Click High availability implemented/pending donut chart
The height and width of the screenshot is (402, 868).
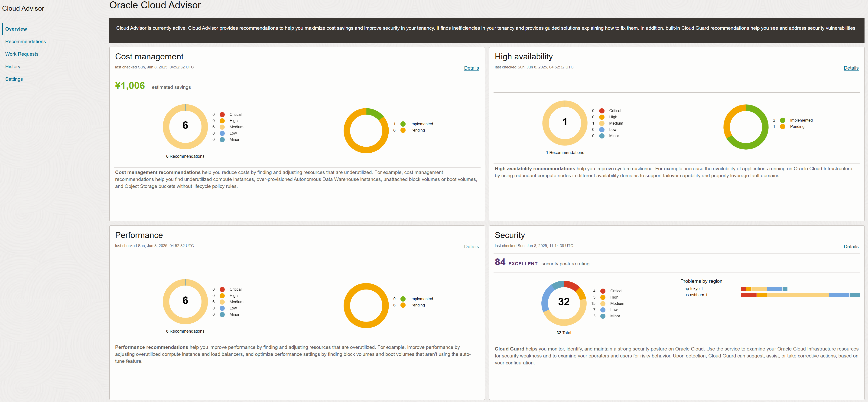(x=746, y=127)
